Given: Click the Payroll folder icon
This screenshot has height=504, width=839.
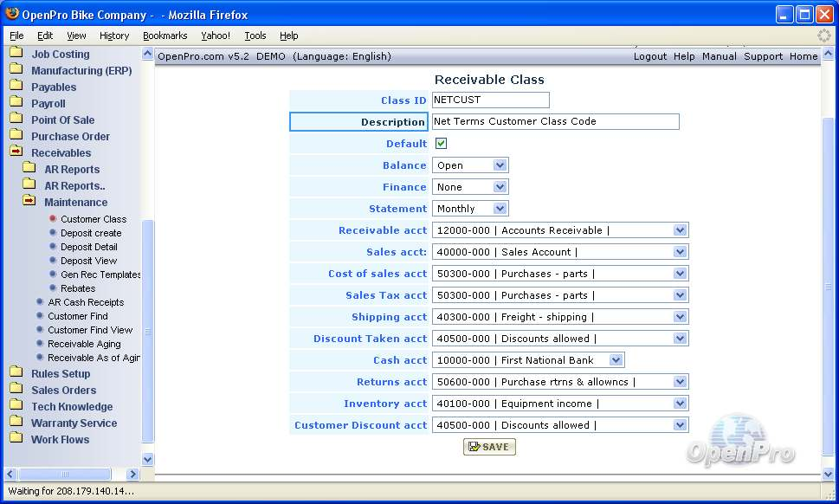Looking at the screenshot, I should (16, 104).
